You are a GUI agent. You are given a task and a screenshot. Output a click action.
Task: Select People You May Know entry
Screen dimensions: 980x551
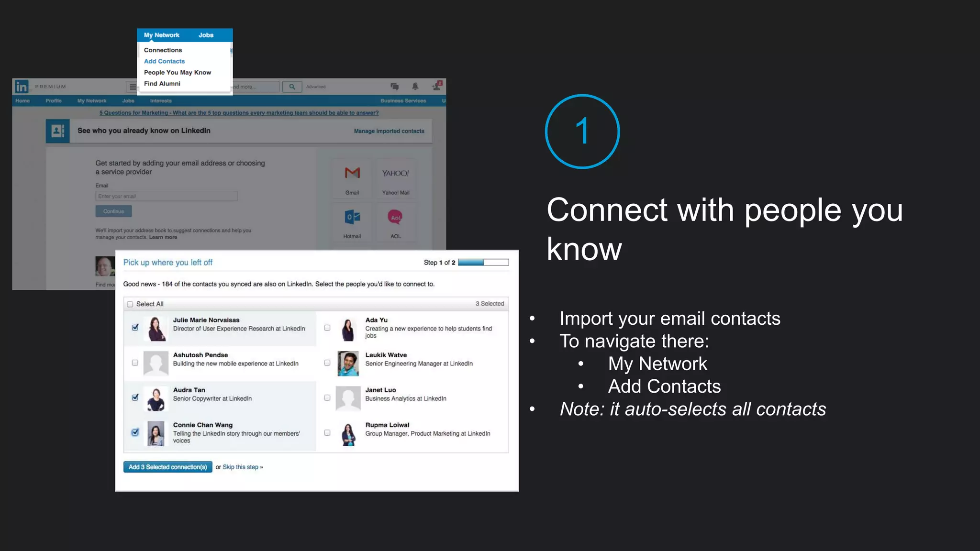click(x=178, y=72)
